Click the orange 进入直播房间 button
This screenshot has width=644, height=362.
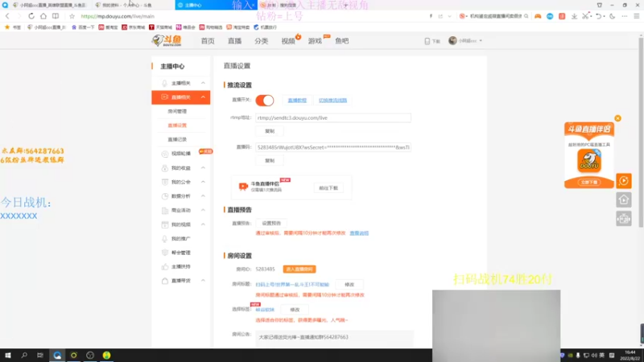click(299, 269)
